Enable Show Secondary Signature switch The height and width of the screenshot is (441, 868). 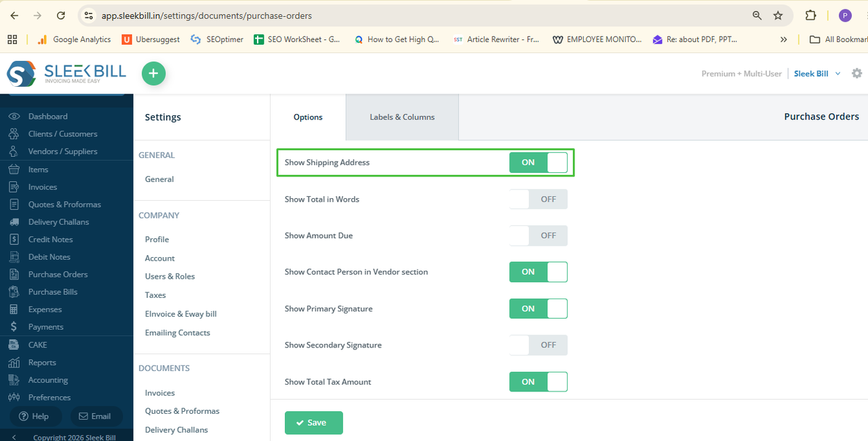pyautogui.click(x=538, y=345)
